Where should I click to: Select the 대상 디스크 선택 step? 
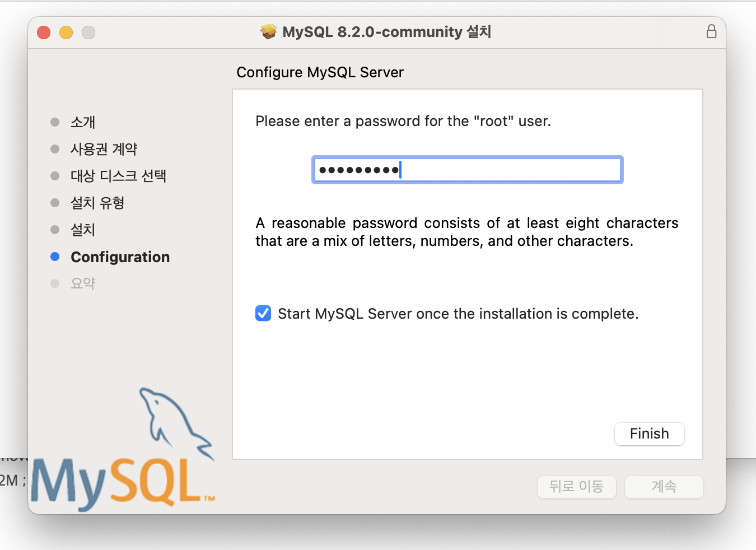[x=118, y=175]
